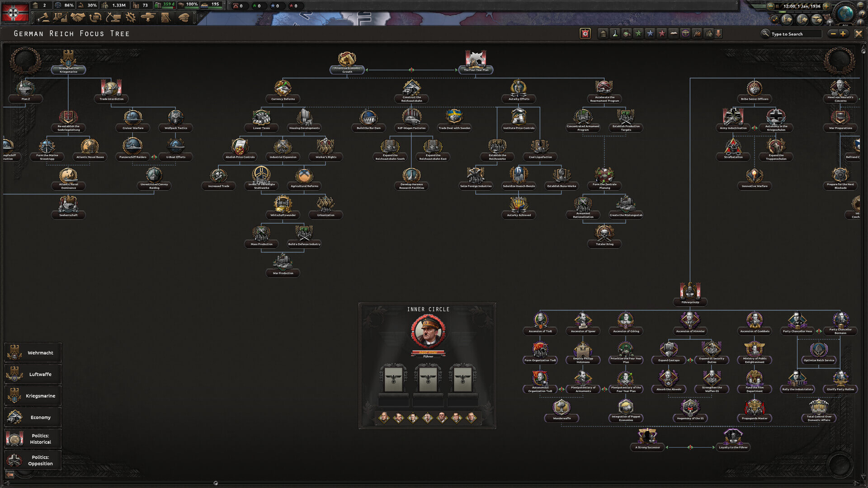Toggle the green army experience star filter
This screenshot has width=868, height=488.
[638, 33]
